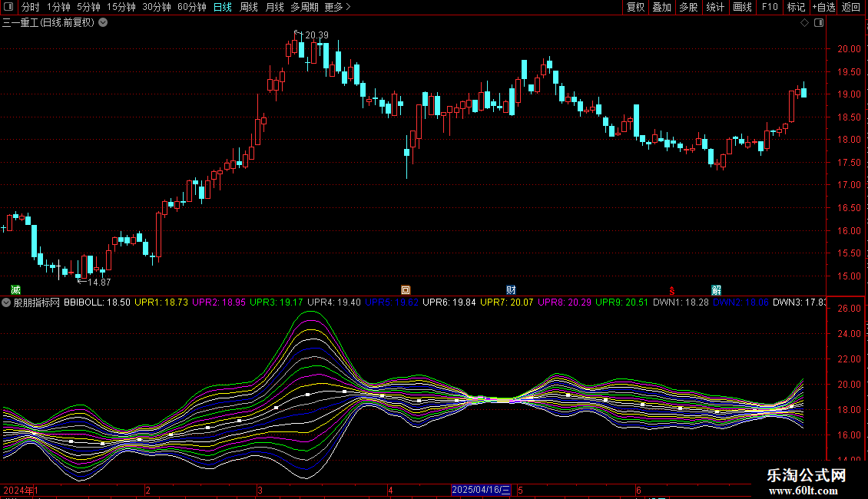Open the 解 unlock event marker

tap(717, 290)
